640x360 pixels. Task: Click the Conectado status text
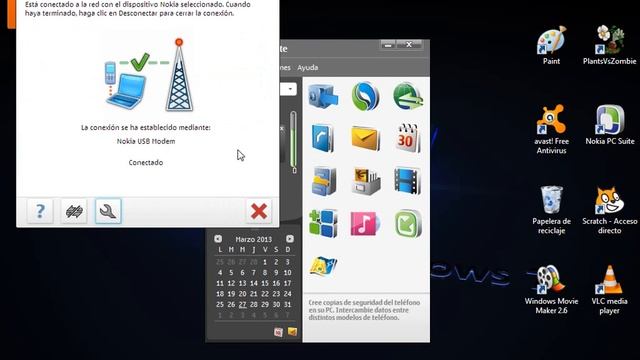[x=146, y=162]
